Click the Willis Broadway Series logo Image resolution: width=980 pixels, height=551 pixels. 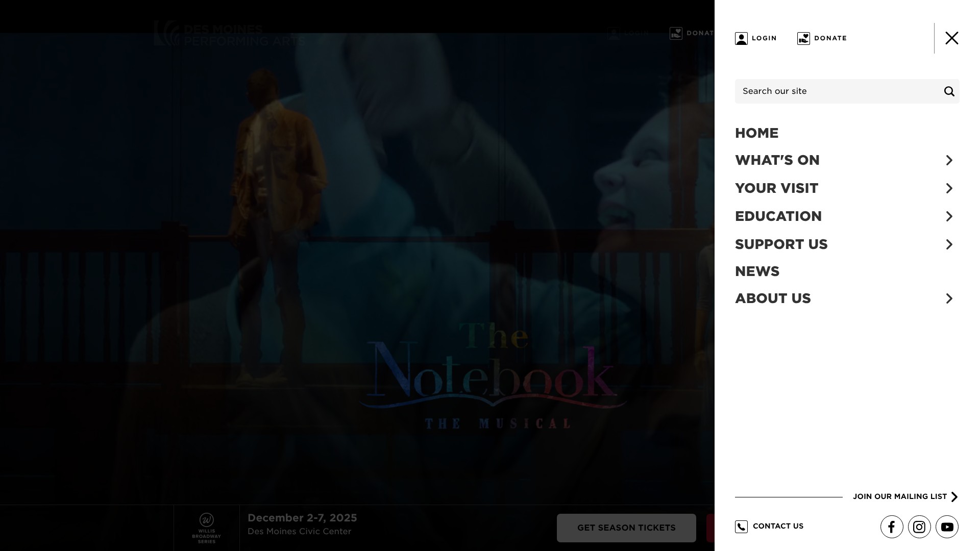point(207,528)
